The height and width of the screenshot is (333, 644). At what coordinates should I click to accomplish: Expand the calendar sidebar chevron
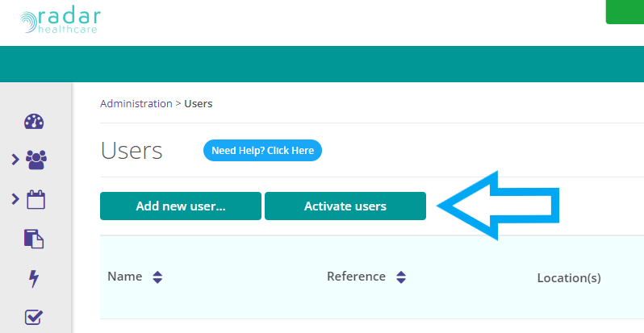(15, 199)
